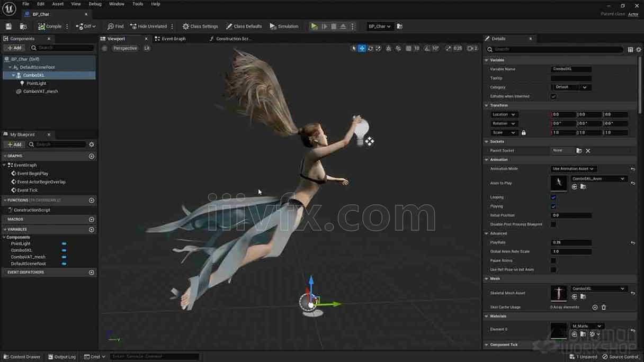644x362 pixels.
Task: Open Class Settings
Action: (200, 26)
